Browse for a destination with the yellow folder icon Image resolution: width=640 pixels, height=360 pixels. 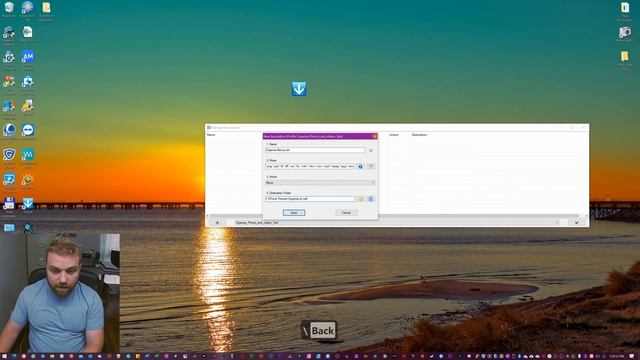coord(361,199)
